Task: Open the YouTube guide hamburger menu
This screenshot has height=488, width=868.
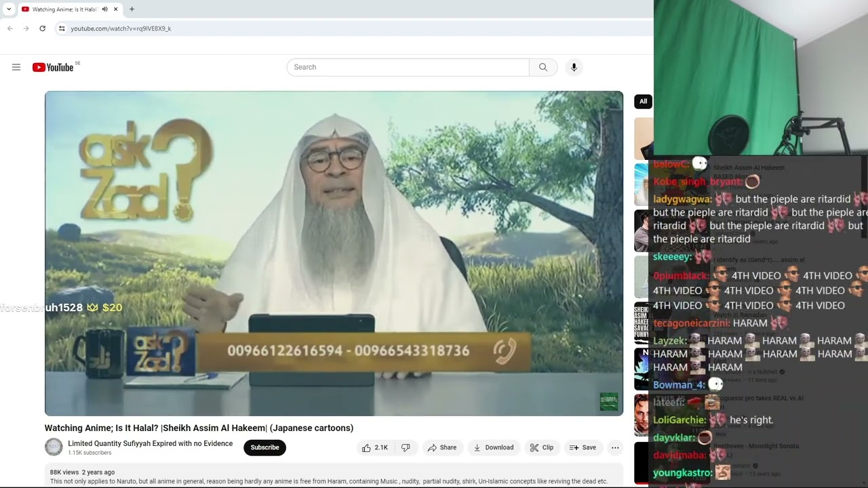Action: point(16,67)
